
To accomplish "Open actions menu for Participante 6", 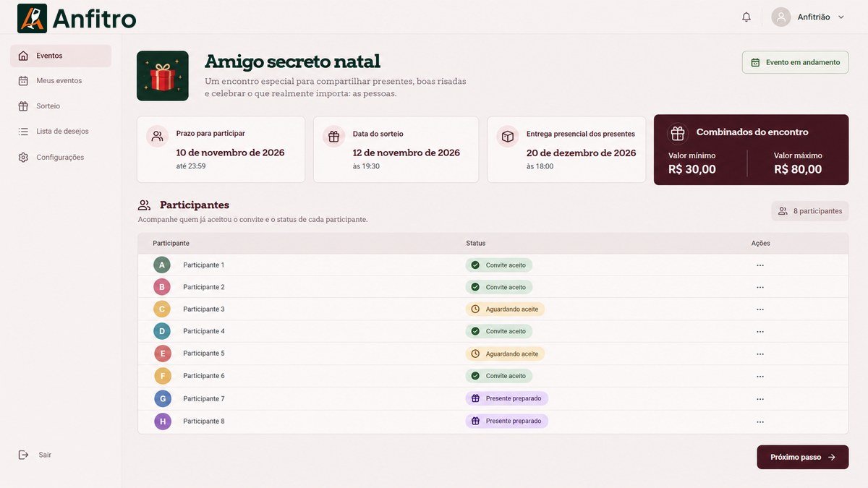I will point(760,377).
